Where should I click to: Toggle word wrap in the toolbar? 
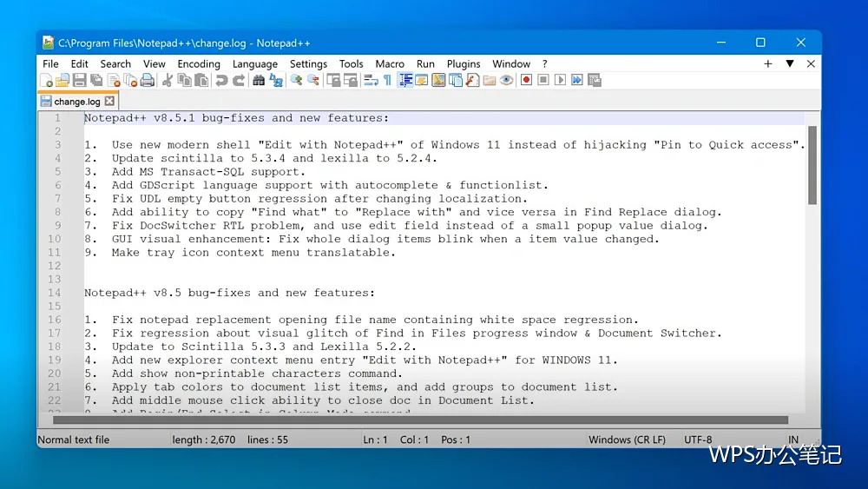[371, 80]
